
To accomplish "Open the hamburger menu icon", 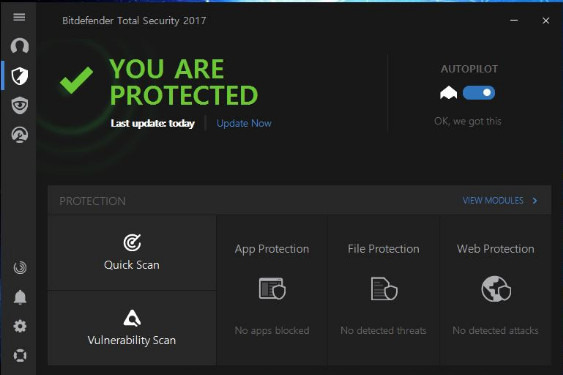I will [19, 17].
